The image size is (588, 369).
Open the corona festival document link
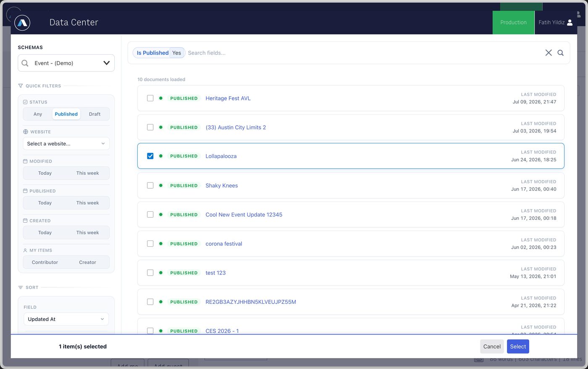coord(224,243)
